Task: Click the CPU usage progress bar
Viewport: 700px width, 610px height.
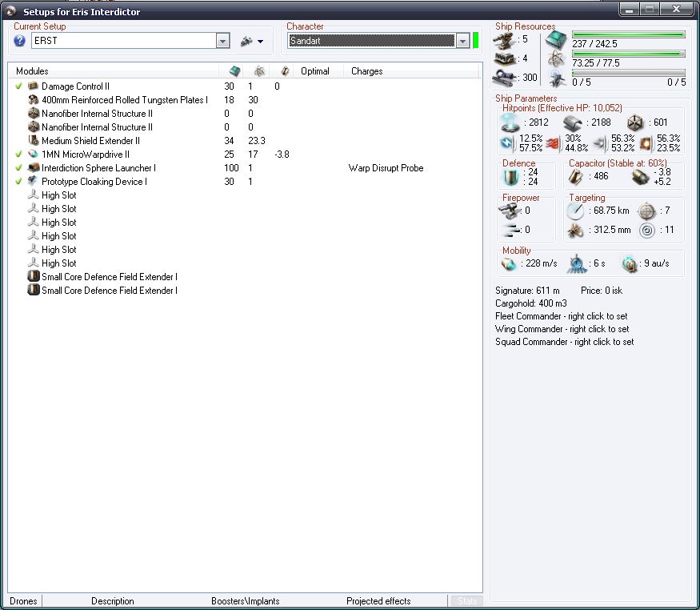Action: (629, 34)
